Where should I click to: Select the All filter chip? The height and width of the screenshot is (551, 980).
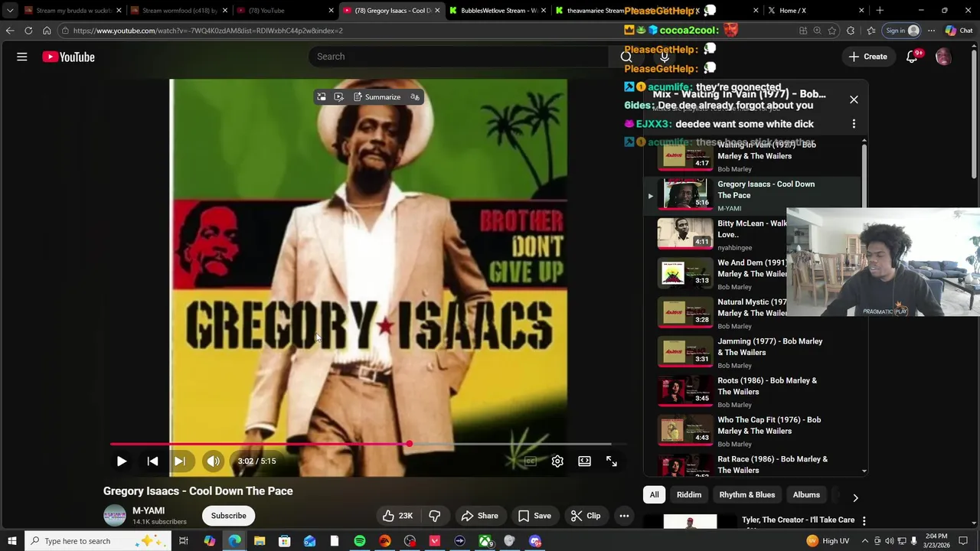click(x=655, y=494)
